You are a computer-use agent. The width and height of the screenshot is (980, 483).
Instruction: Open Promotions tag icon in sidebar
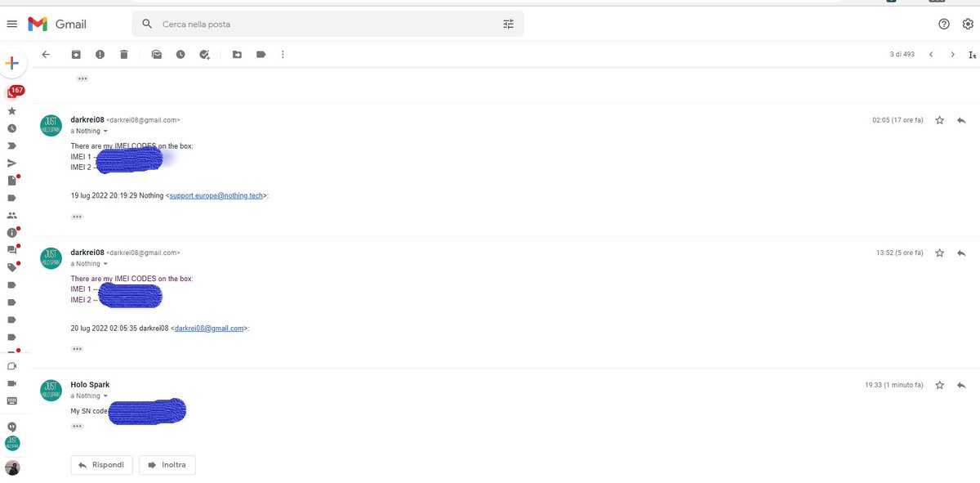click(11, 267)
